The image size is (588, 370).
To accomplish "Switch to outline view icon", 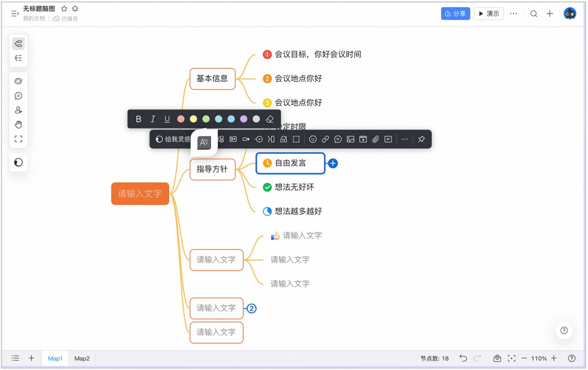I will click(x=19, y=58).
